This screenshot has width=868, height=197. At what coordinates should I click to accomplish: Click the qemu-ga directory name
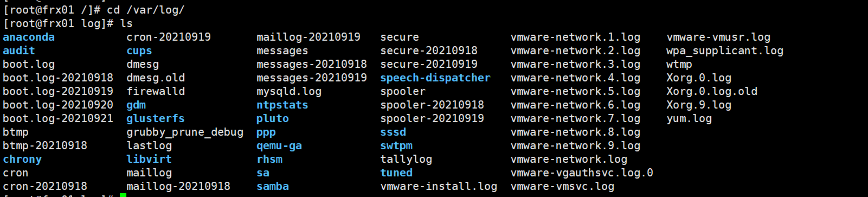[x=279, y=145]
